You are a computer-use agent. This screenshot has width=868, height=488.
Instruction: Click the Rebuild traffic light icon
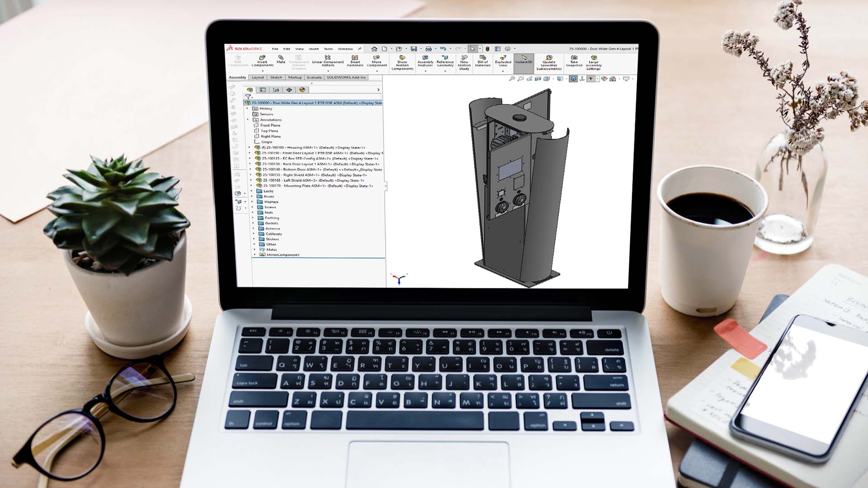tap(487, 49)
